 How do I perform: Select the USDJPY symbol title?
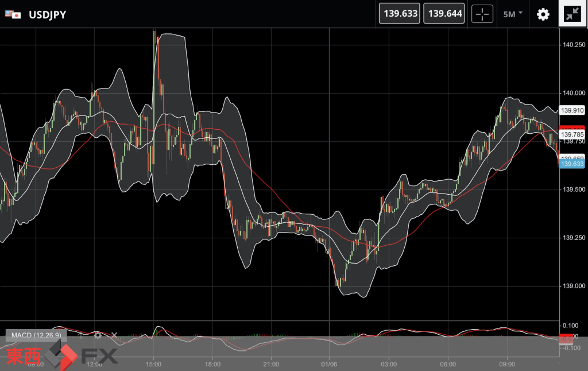[x=47, y=14]
